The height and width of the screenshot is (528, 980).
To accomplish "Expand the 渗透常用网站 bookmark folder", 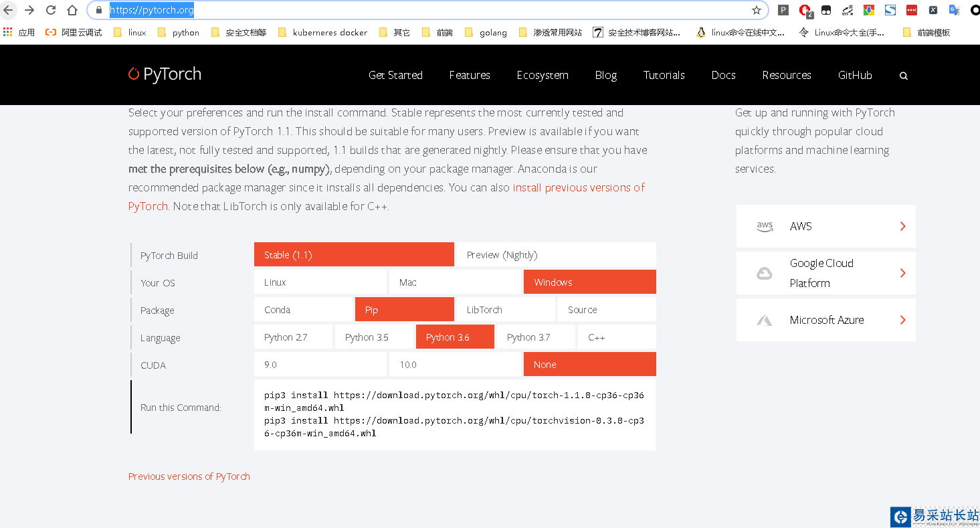I will point(550,32).
